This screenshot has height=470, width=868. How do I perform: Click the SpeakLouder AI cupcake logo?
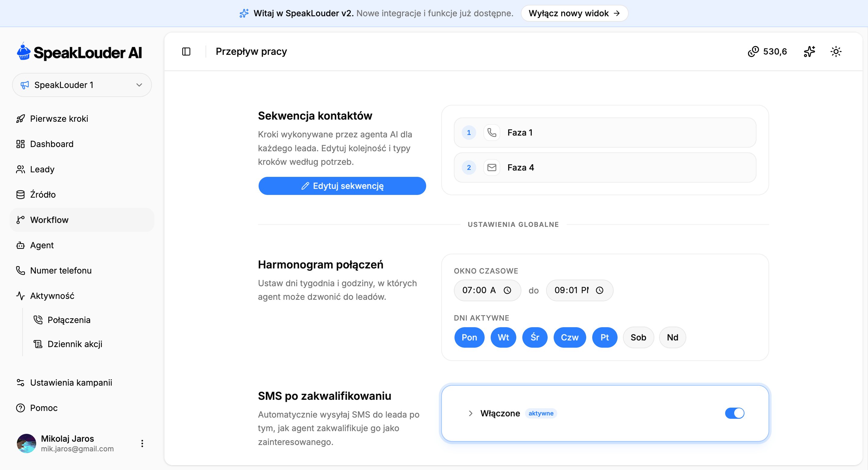(24, 52)
